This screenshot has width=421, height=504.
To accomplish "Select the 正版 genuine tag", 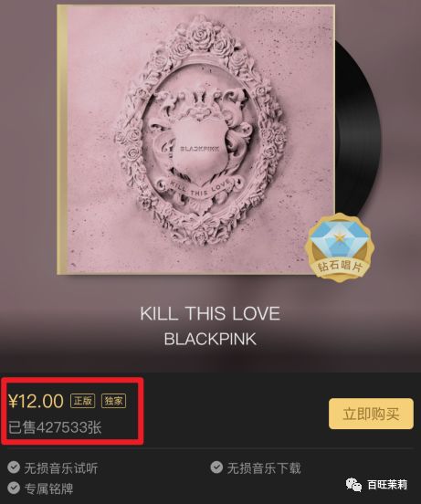I will [x=82, y=401].
